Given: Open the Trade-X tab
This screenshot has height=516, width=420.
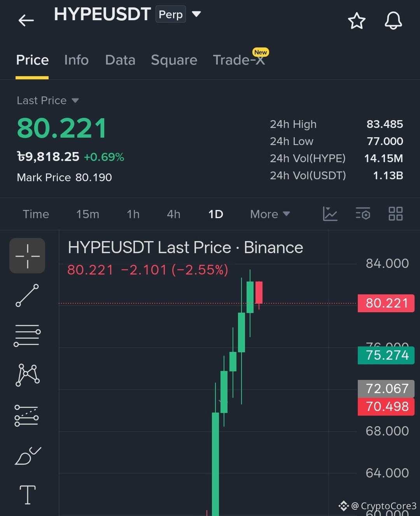Looking at the screenshot, I should pyautogui.click(x=239, y=60).
